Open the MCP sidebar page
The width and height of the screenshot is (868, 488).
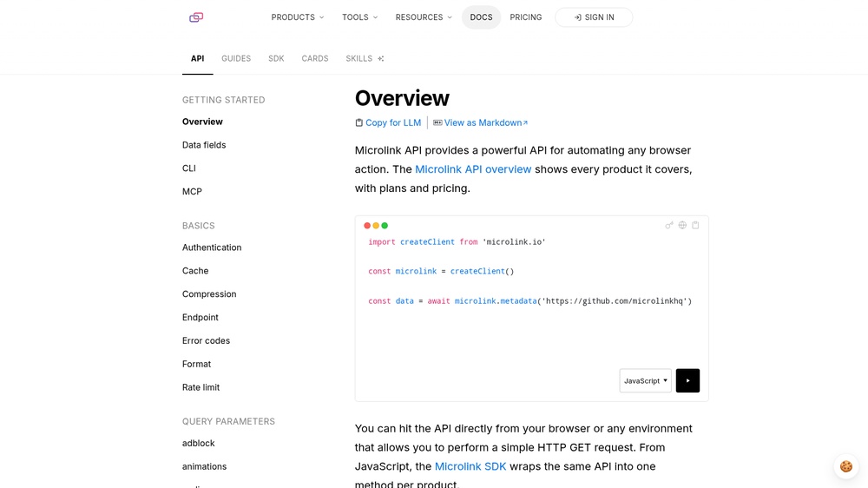click(192, 192)
